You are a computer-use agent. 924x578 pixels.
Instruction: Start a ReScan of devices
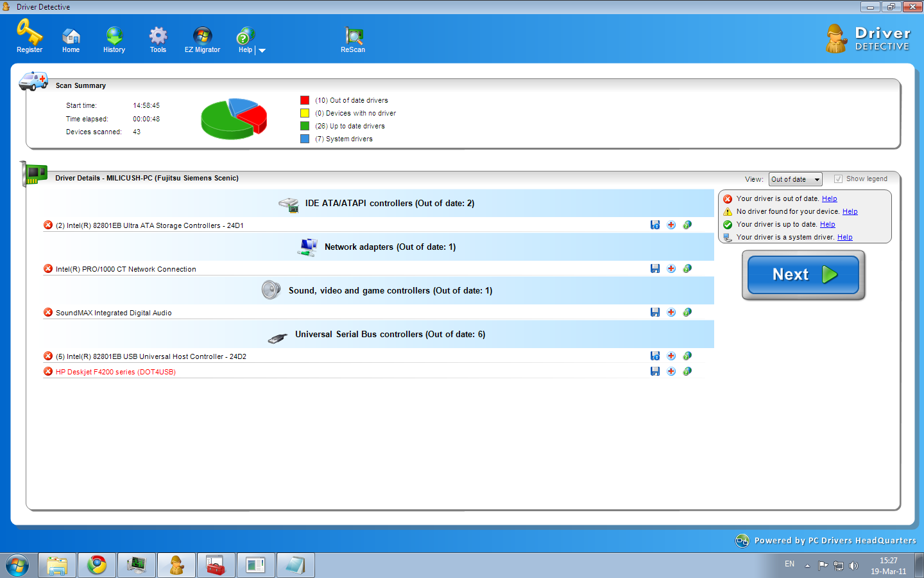pos(353,40)
